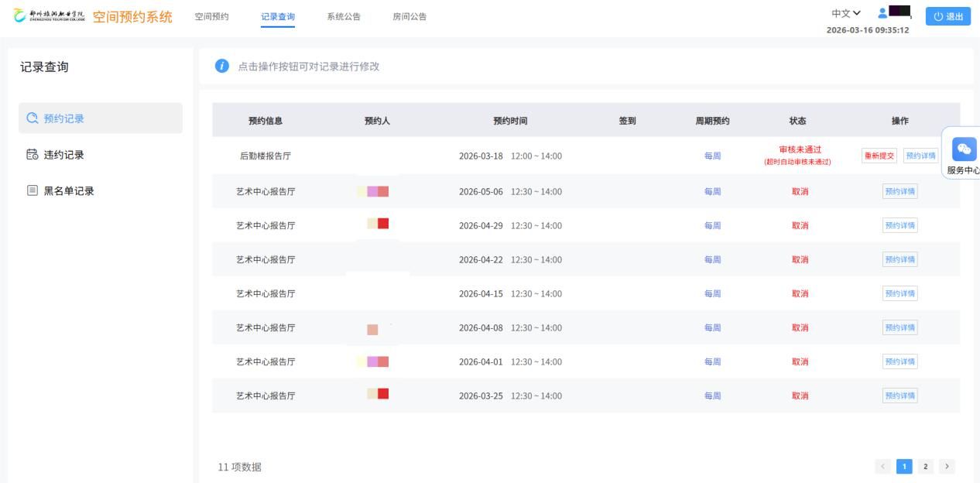Click the WeChat service center icon
This screenshot has height=483, width=980.
964,149
